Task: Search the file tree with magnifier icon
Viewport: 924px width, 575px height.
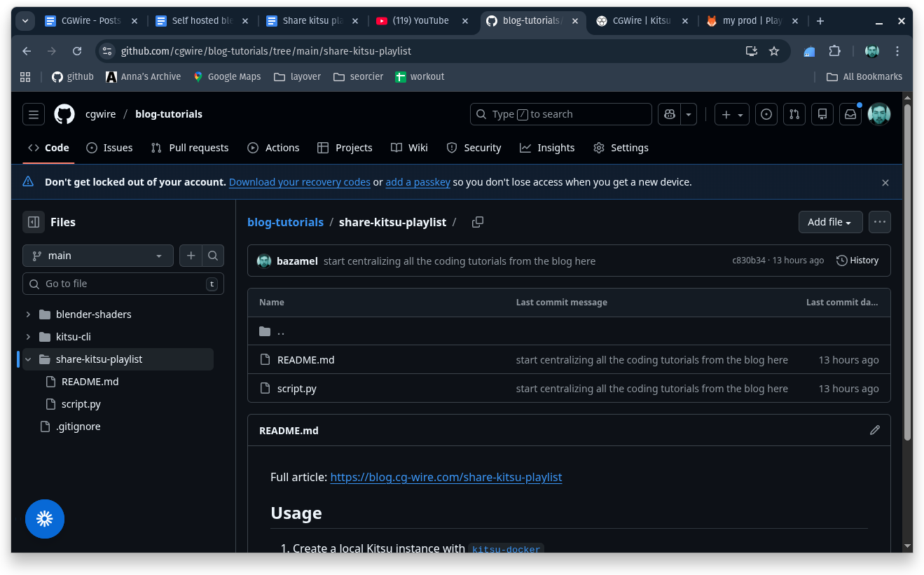Action: [213, 256]
